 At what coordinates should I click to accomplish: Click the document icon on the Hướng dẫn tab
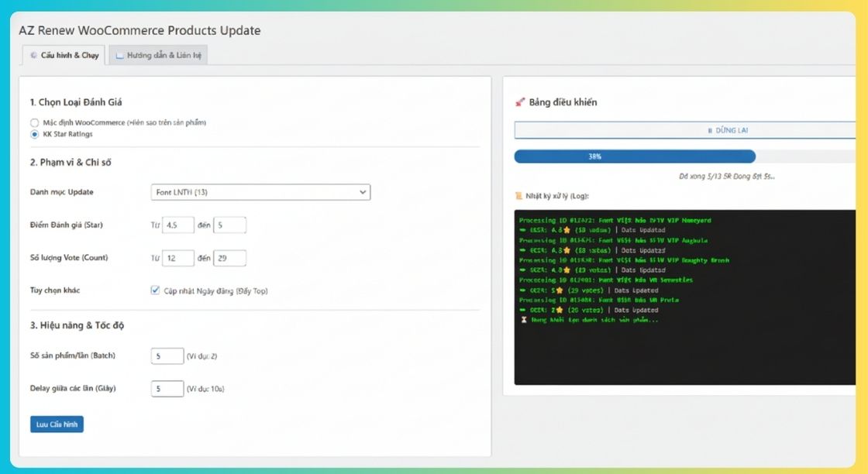[120, 55]
